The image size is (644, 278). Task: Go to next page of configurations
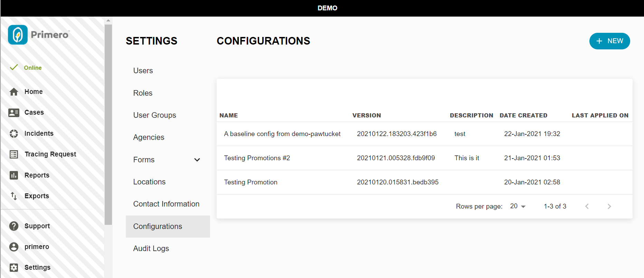[x=609, y=206]
